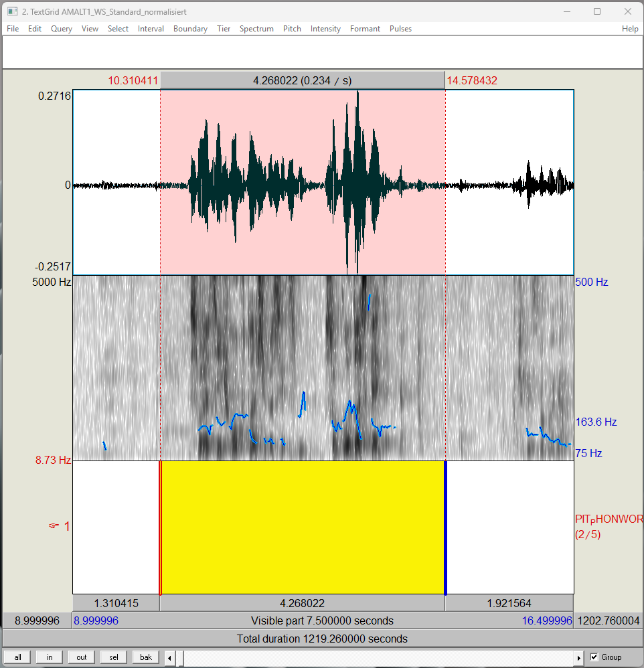Open the Spectrum menu
The height and width of the screenshot is (668, 644).
[x=256, y=29]
